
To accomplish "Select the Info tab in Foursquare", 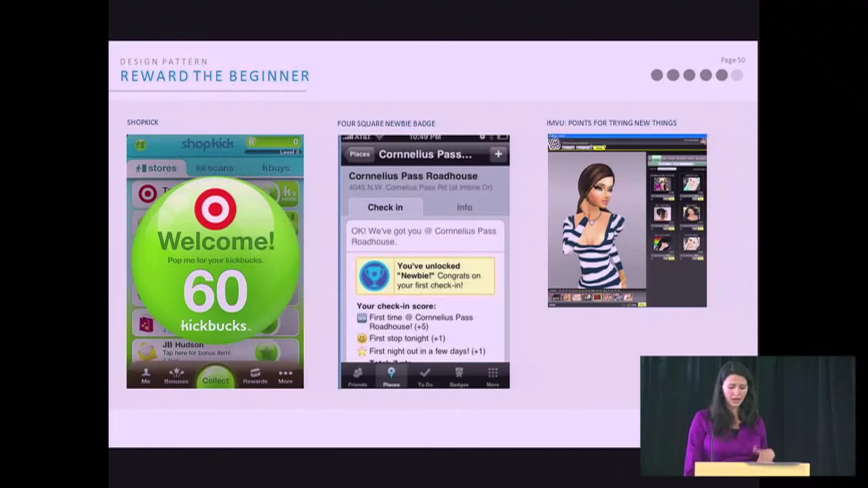I will click(x=465, y=207).
